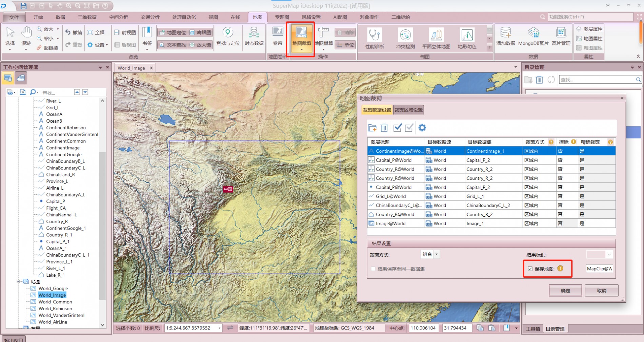Collapse the 地图 tree node
Image resolution: width=644 pixels, height=342 pixels.
[19, 282]
